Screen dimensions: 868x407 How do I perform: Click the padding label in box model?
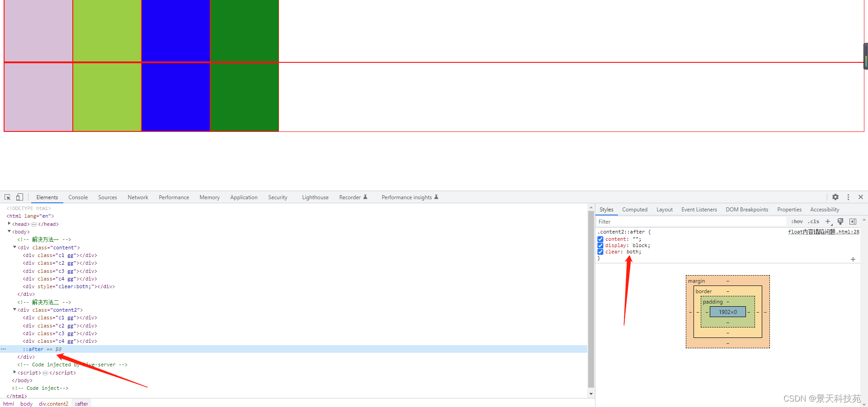point(713,302)
